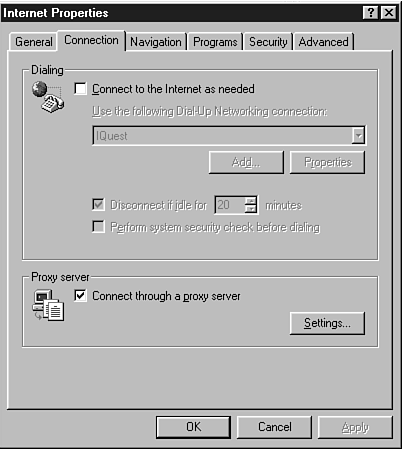Click the question mark help button
The height and width of the screenshot is (451, 405).
coord(371,13)
